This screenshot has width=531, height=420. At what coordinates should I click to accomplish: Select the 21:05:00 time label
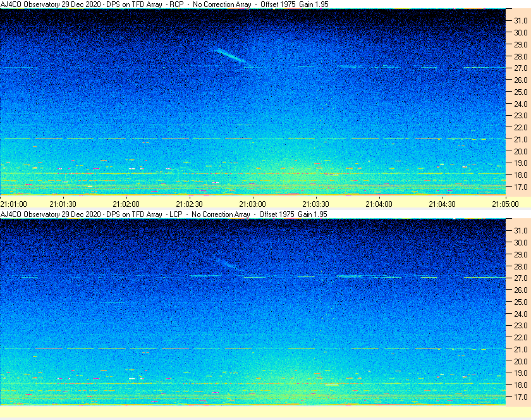click(505, 204)
